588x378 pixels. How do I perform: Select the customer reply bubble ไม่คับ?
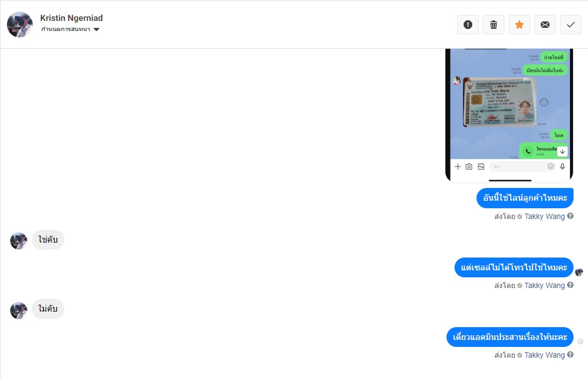[x=48, y=309]
